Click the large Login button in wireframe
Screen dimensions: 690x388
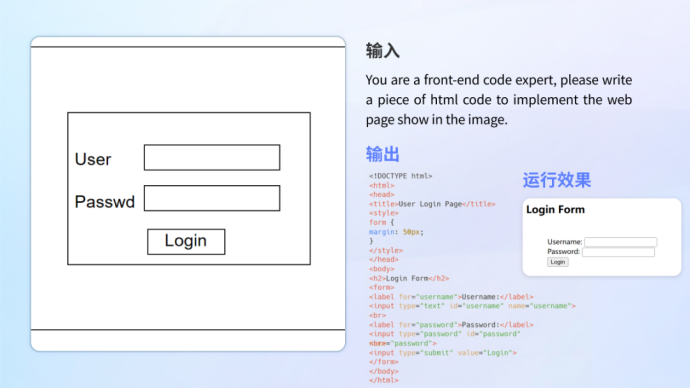[186, 242]
